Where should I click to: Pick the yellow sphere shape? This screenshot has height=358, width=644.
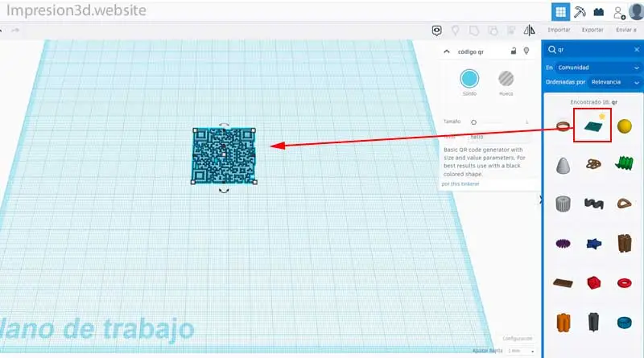(x=625, y=126)
